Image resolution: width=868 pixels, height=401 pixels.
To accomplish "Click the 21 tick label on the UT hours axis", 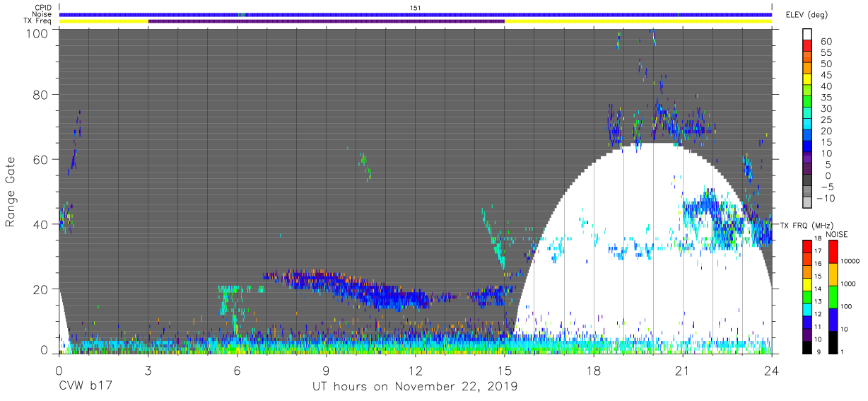I will (683, 371).
